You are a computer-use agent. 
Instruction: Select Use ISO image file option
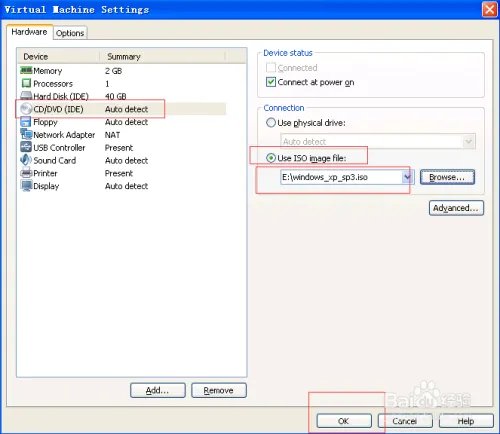coord(271,158)
